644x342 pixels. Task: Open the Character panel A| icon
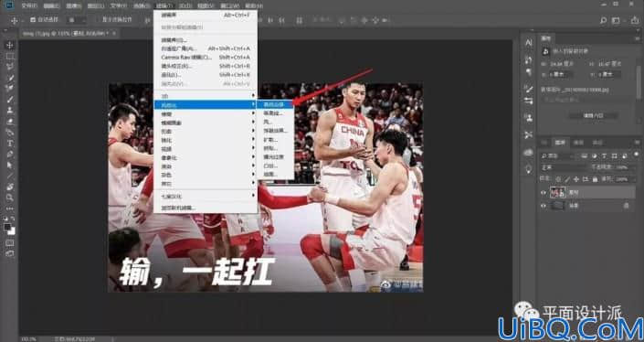529,42
